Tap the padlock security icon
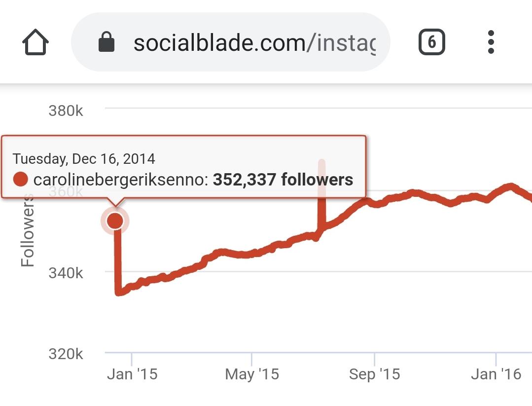This screenshot has height=406, width=532. (106, 42)
